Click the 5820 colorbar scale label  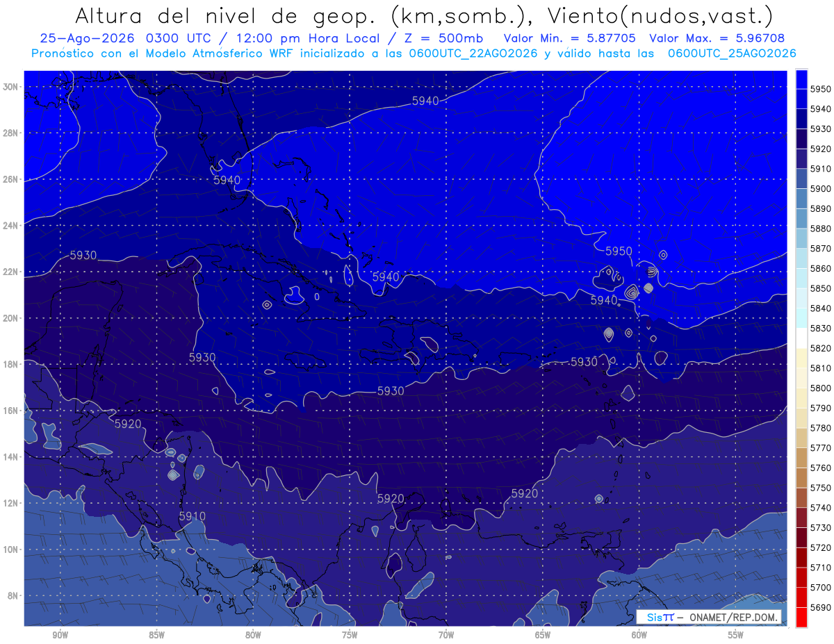pos(821,348)
